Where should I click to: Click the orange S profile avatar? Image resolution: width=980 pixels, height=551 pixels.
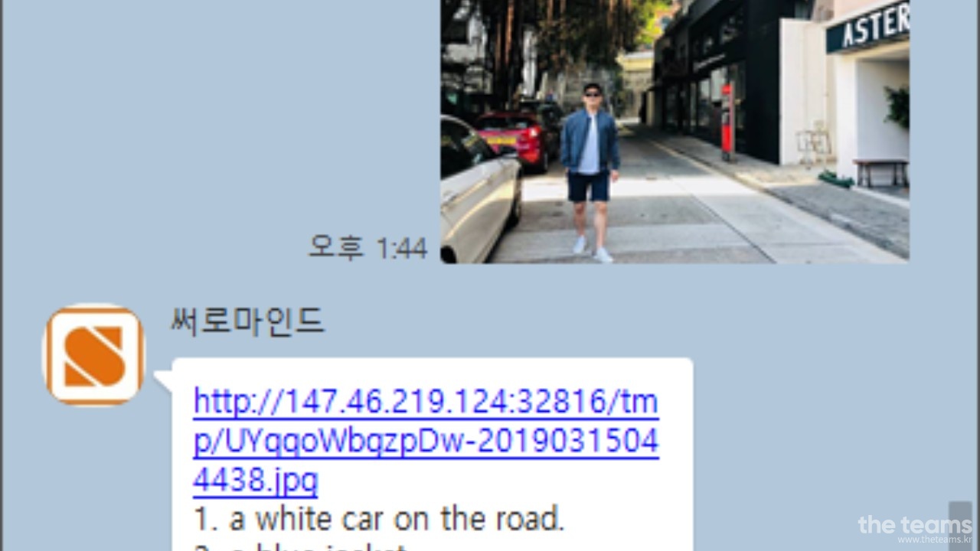coord(94,355)
